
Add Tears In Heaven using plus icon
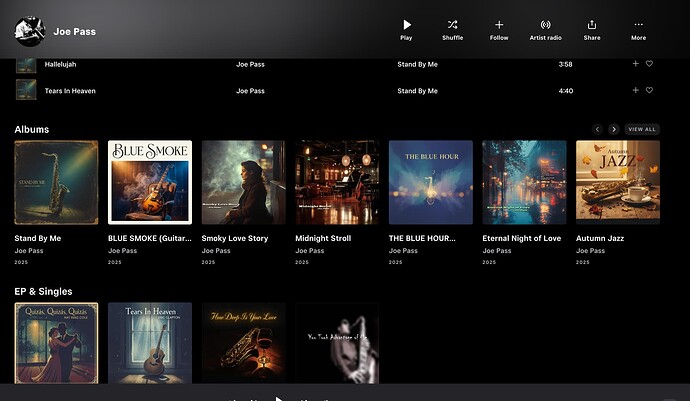point(635,90)
